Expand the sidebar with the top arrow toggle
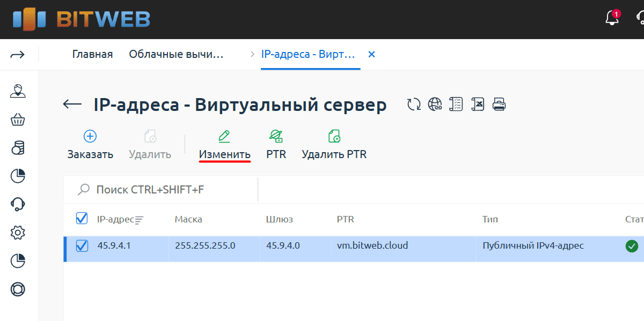The height and width of the screenshot is (321, 644). 18,55
